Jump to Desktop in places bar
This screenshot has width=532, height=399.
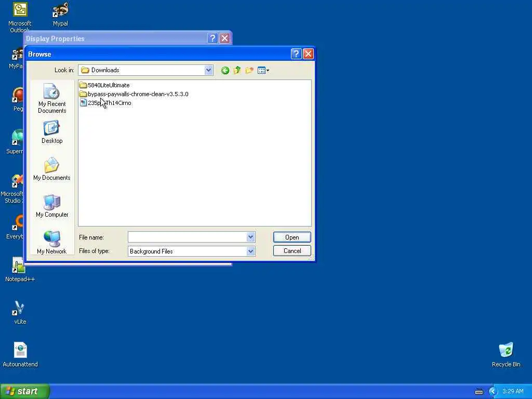click(52, 132)
